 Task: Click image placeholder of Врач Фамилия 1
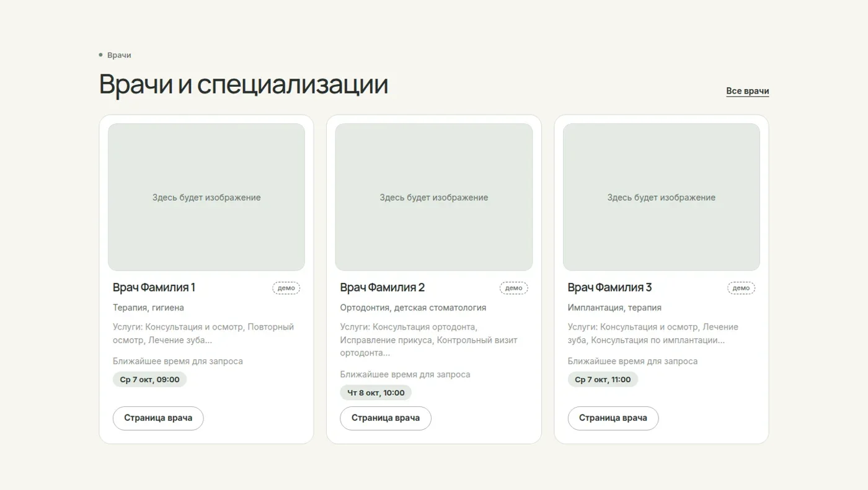pos(206,197)
